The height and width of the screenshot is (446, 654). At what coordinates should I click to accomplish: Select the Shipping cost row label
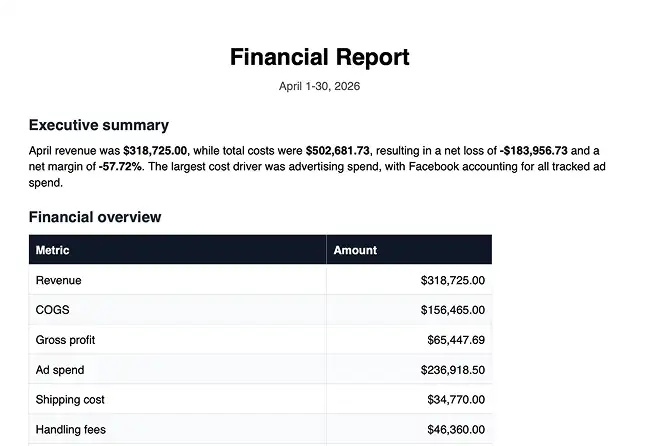click(x=70, y=400)
